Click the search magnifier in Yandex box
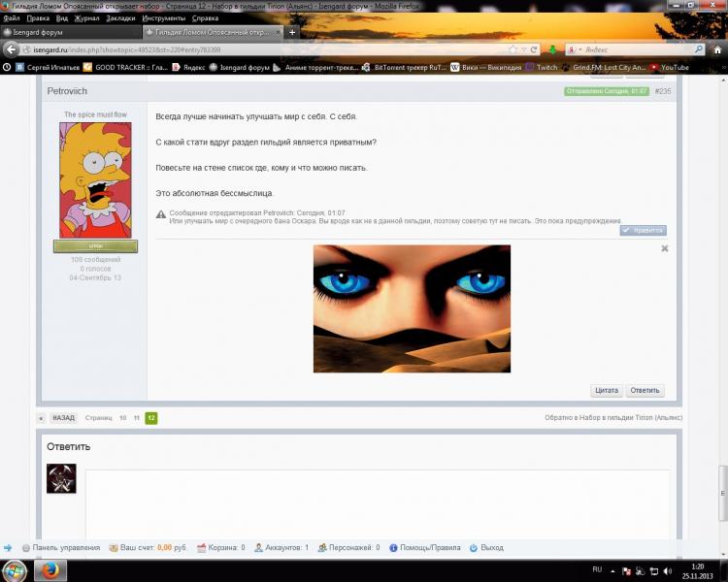Screen dimensions: 728x582 tap(698, 49)
